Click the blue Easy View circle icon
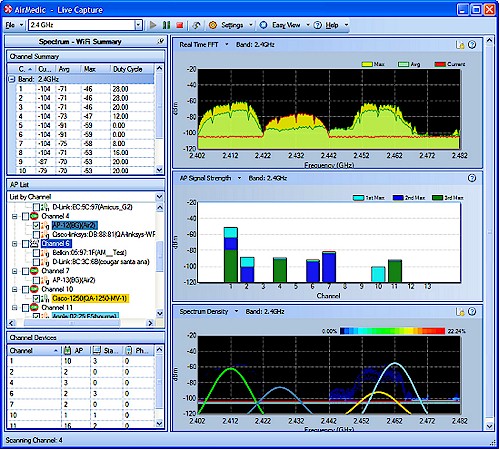 click(263, 25)
